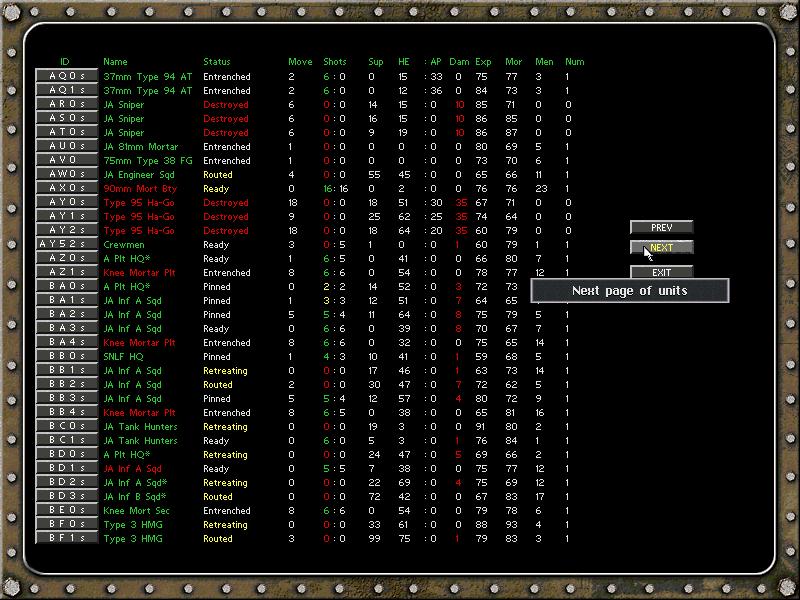This screenshot has height=600, width=800.
Task: Click the 'Next page of units' tooltip
Action: click(630, 291)
